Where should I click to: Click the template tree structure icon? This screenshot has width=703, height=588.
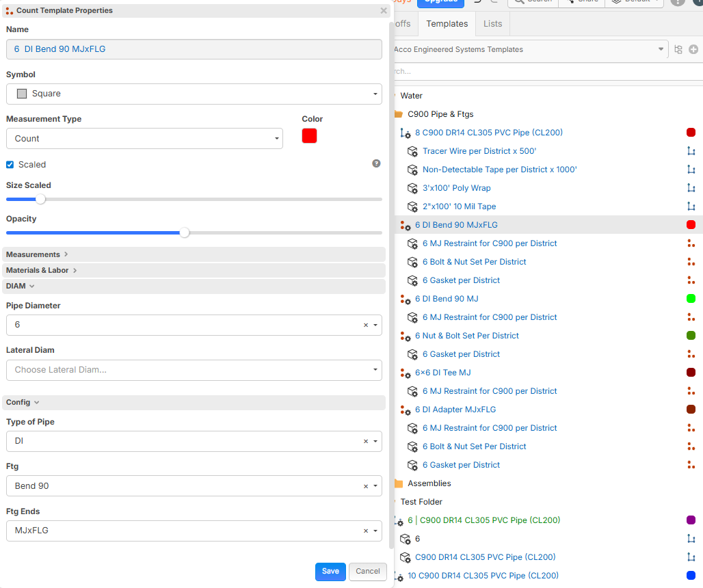tap(678, 49)
